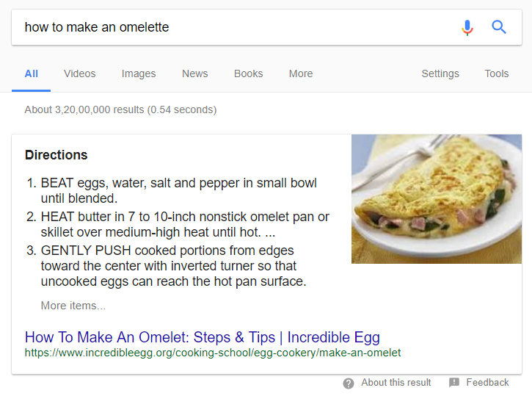The image size is (532, 396).
Task: Click About this result text
Action: tap(396, 383)
